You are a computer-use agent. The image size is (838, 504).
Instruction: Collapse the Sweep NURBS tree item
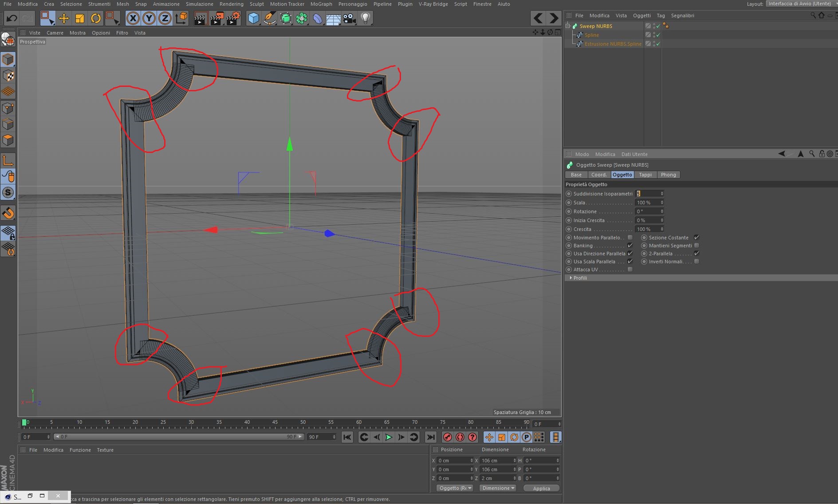pos(568,26)
